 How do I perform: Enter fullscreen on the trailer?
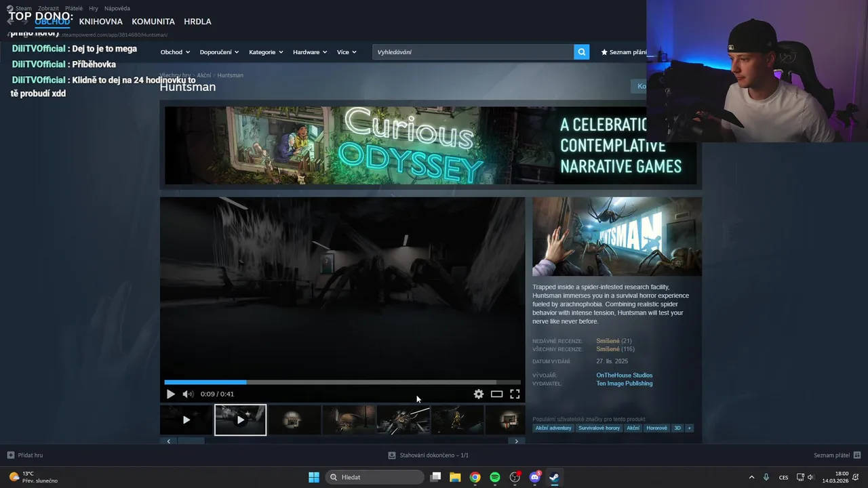pyautogui.click(x=515, y=394)
